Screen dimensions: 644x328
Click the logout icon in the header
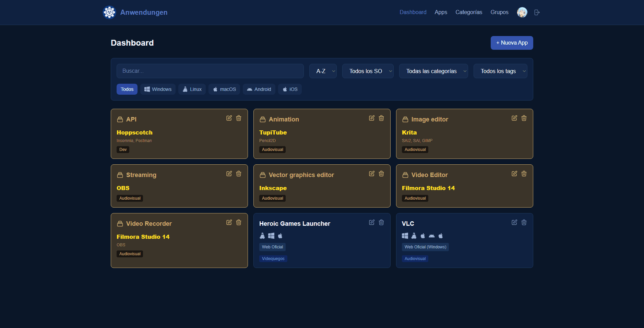[x=537, y=12]
